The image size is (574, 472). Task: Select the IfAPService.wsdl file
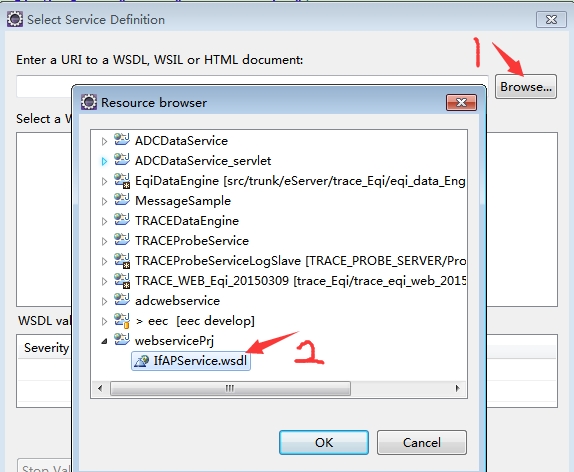(191, 361)
